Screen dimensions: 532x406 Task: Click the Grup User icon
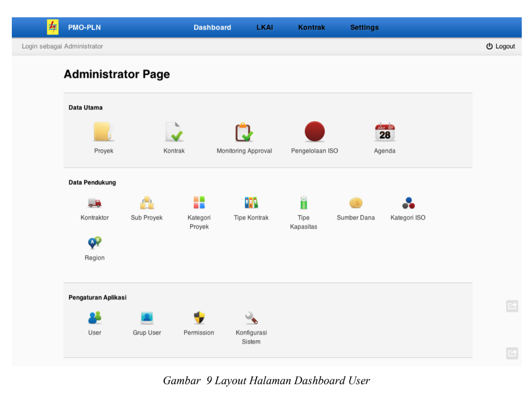[147, 318]
